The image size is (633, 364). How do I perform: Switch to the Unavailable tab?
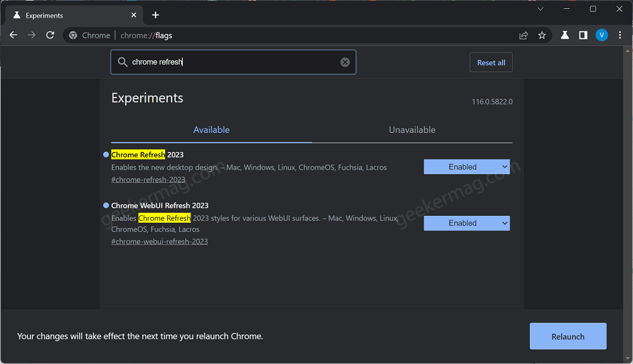coord(412,130)
